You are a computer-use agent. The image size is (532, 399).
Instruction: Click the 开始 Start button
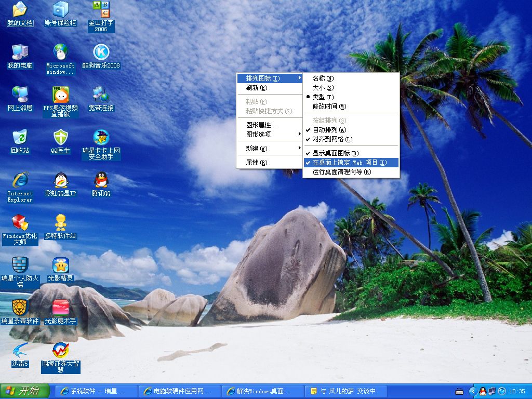(24, 391)
